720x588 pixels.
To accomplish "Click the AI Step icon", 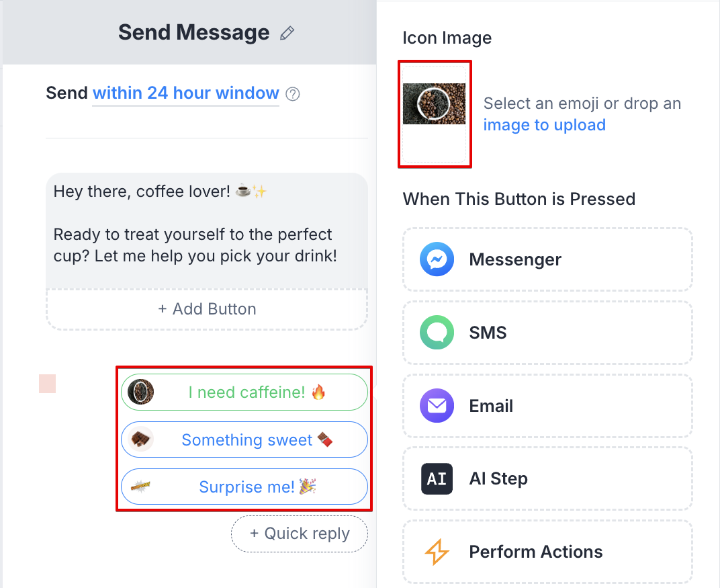I will pos(437,479).
